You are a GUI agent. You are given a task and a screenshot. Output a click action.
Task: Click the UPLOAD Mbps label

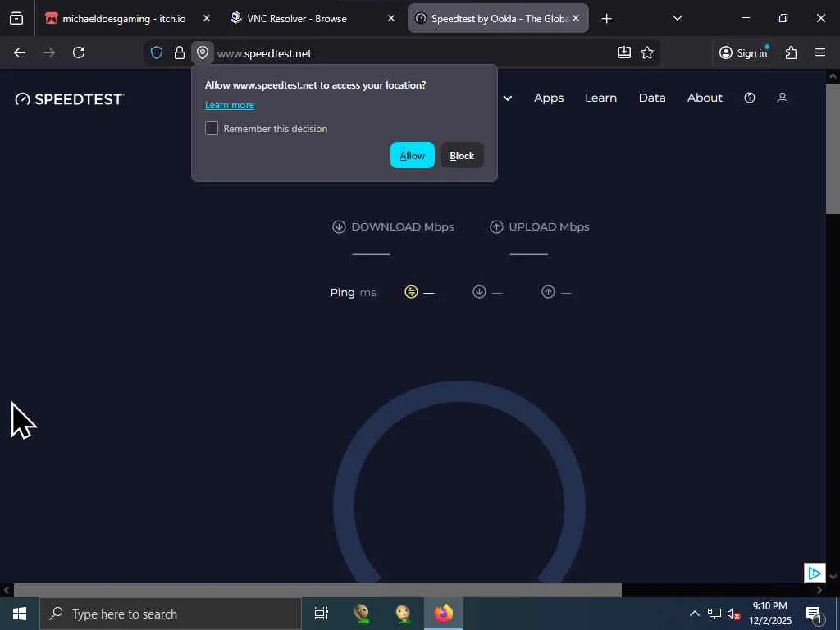click(549, 227)
